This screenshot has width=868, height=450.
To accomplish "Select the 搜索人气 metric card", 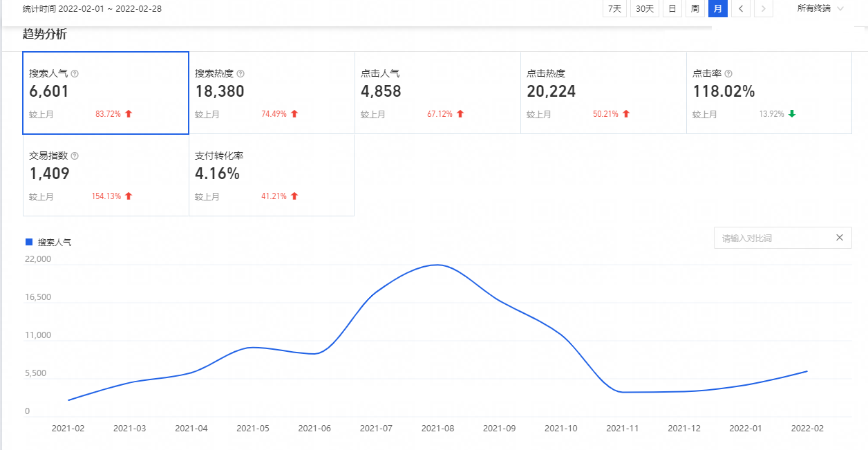I will 106,93.
